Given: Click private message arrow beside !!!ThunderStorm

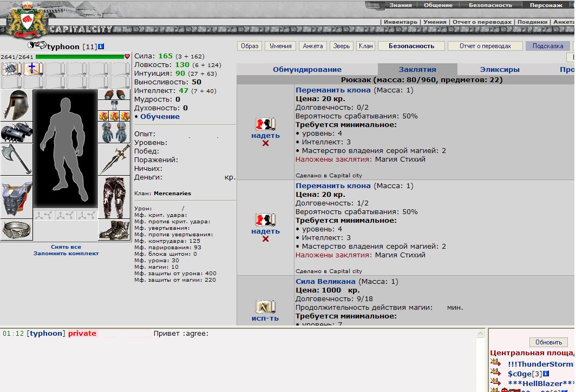Looking at the screenshot, I should pyautogui.click(x=495, y=363).
